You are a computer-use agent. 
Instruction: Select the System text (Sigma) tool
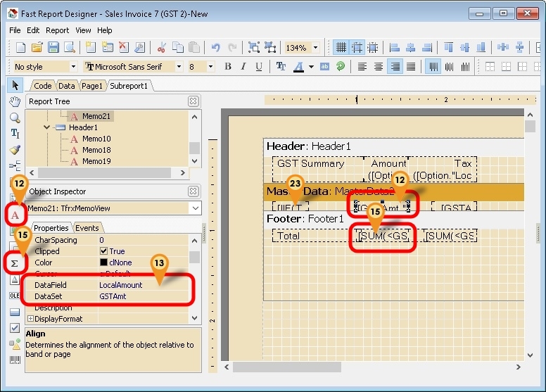point(13,263)
